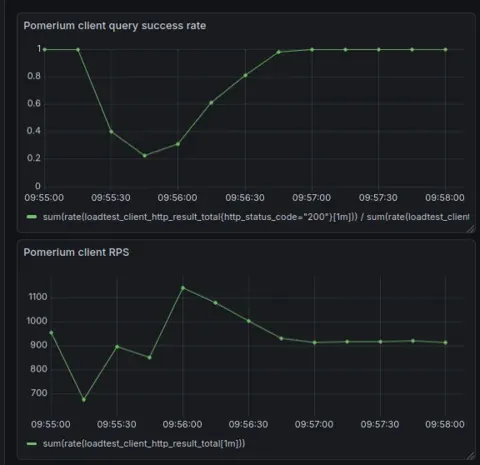Screen dimensions: 480x465
Task: Toggle the loadtest_client_http_result_total RPS legend series
Action: 144,444
